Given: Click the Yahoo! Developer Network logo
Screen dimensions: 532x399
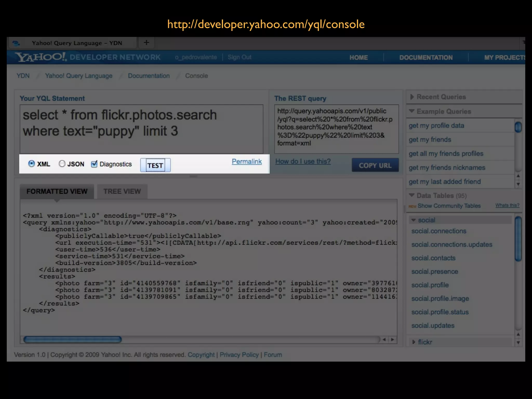Looking at the screenshot, I should (x=88, y=57).
